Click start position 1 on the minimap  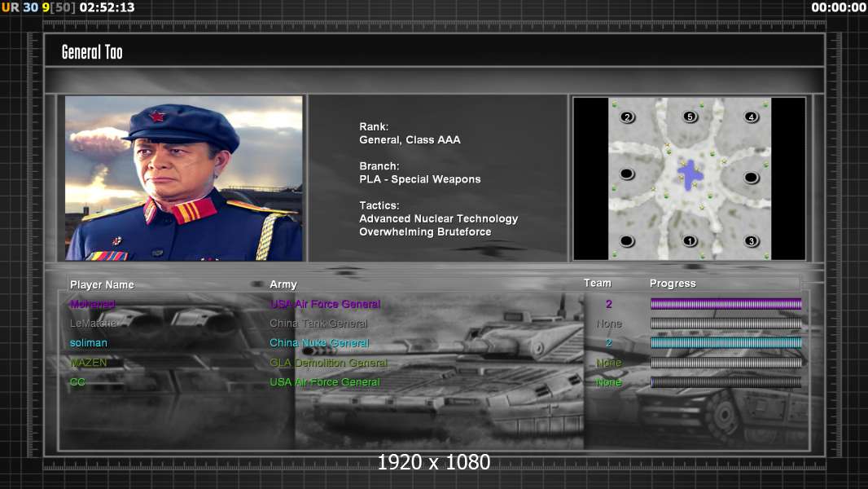tap(689, 241)
